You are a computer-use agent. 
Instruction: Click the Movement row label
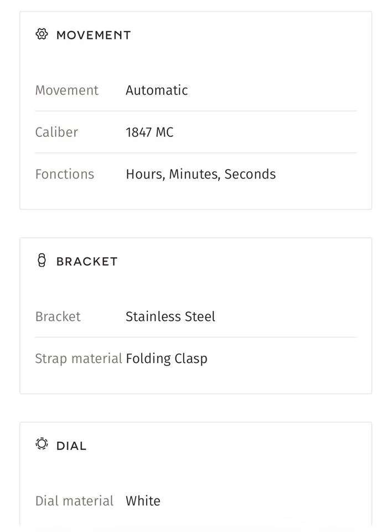67,90
